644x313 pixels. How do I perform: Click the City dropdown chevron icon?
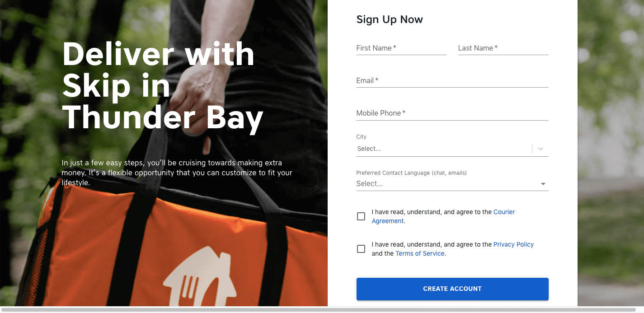[x=540, y=149]
